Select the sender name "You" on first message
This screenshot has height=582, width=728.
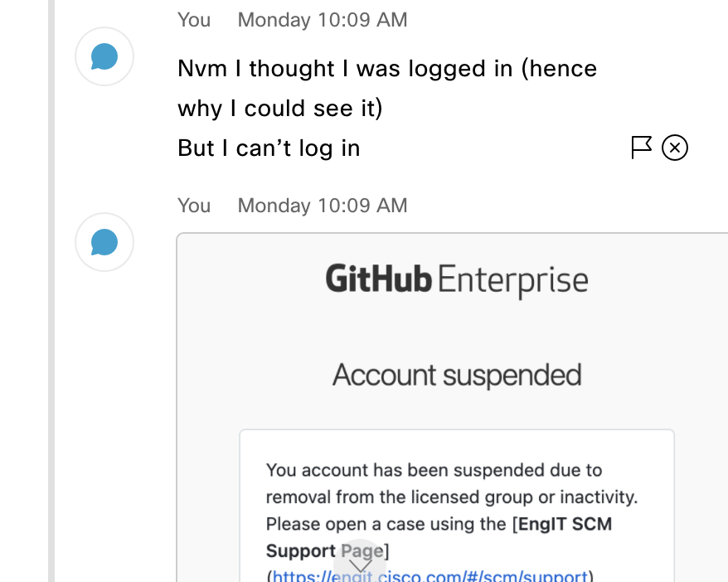click(x=194, y=20)
